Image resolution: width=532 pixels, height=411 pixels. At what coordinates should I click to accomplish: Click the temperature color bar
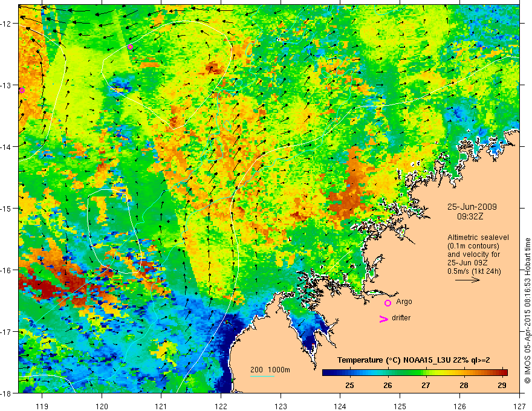415,372
